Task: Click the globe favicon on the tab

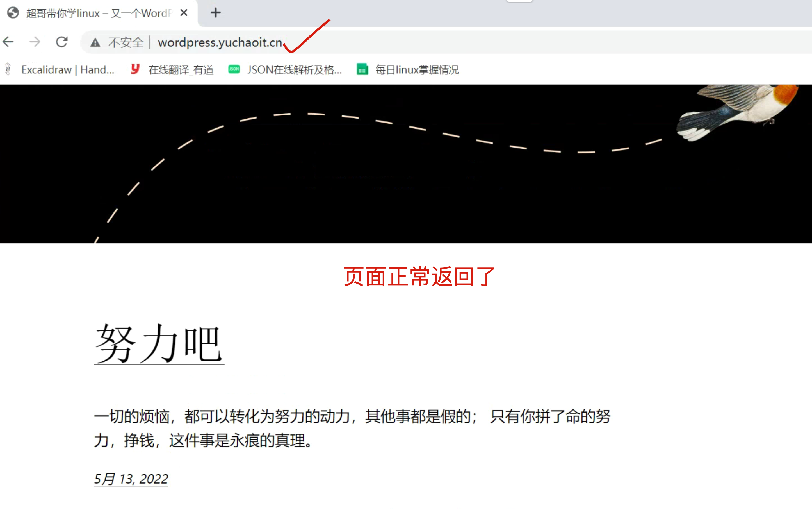Action: (13, 13)
